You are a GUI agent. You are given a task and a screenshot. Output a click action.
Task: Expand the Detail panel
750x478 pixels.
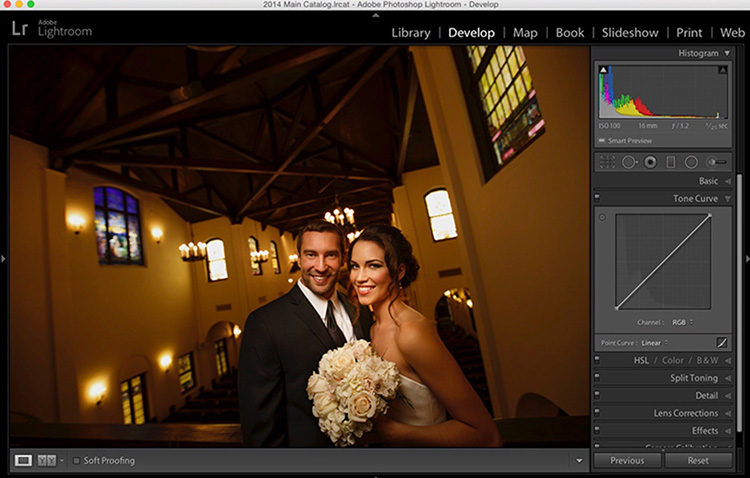(728, 396)
